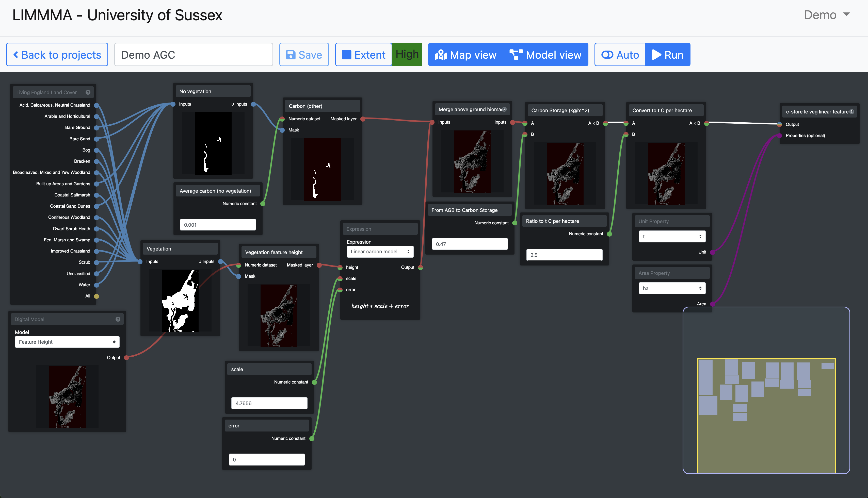Open the Linear carbon model expression dropdown

(x=380, y=251)
